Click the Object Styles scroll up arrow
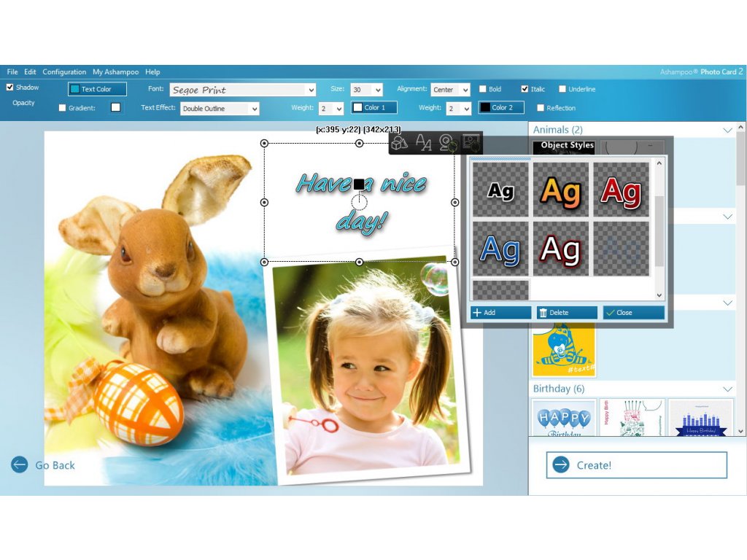747x560 pixels. point(659,163)
